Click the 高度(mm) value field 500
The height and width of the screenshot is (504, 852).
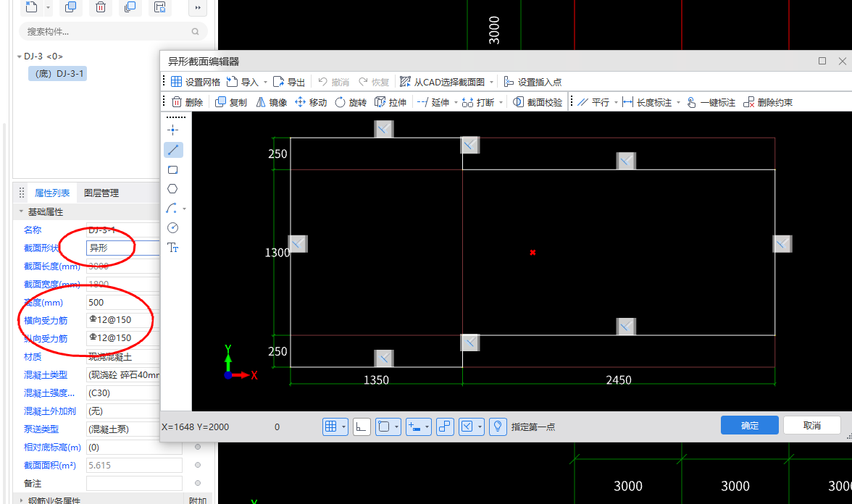(123, 303)
